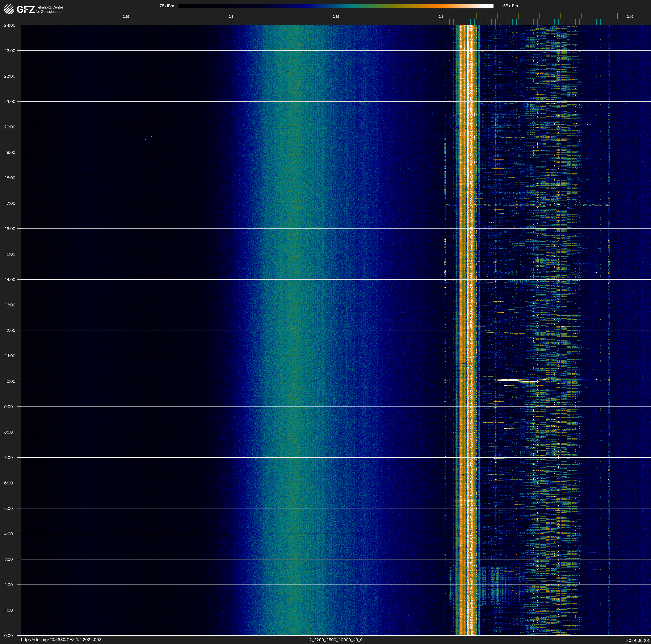Click the 2_2200_2500_10000_40_0 file label

(336, 640)
